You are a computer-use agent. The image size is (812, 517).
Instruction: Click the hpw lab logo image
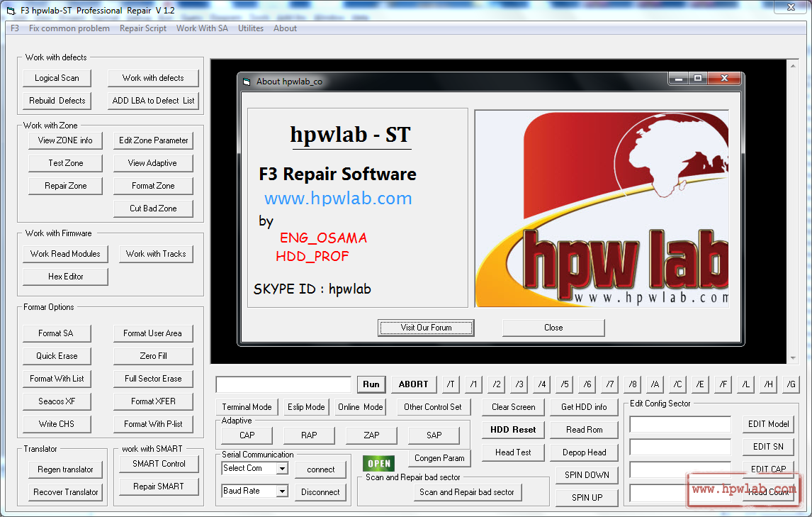pos(602,209)
